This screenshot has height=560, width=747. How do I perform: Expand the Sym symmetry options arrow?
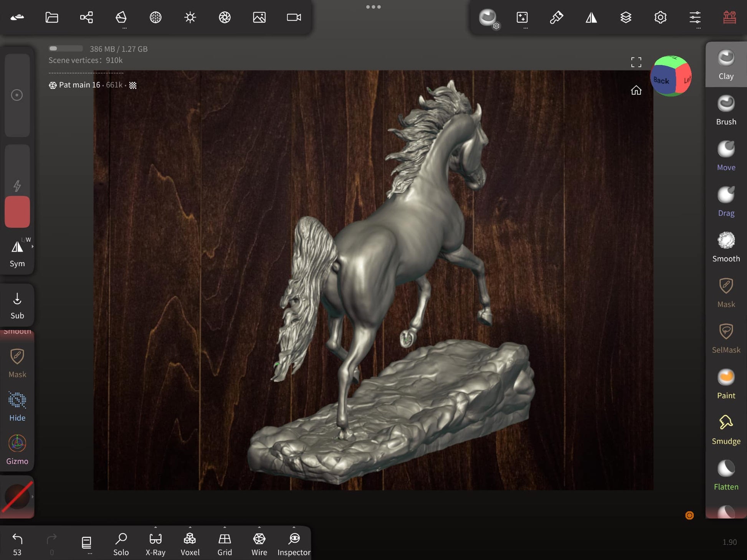[x=33, y=247]
